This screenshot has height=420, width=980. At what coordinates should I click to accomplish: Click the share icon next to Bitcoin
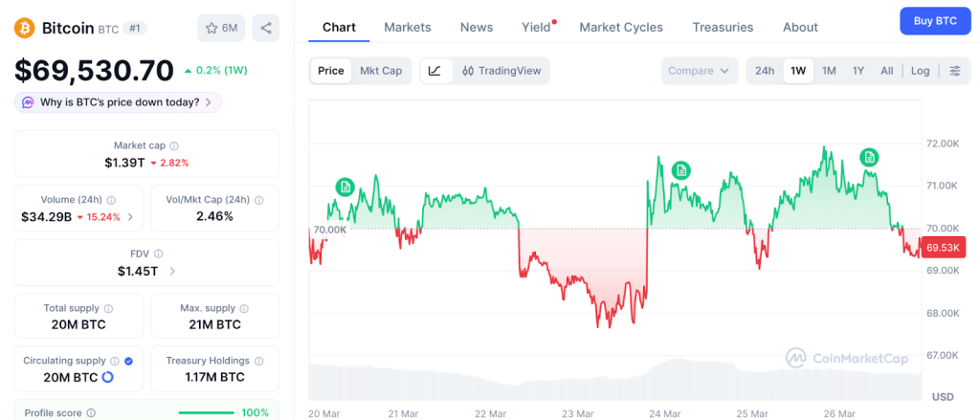[265, 28]
